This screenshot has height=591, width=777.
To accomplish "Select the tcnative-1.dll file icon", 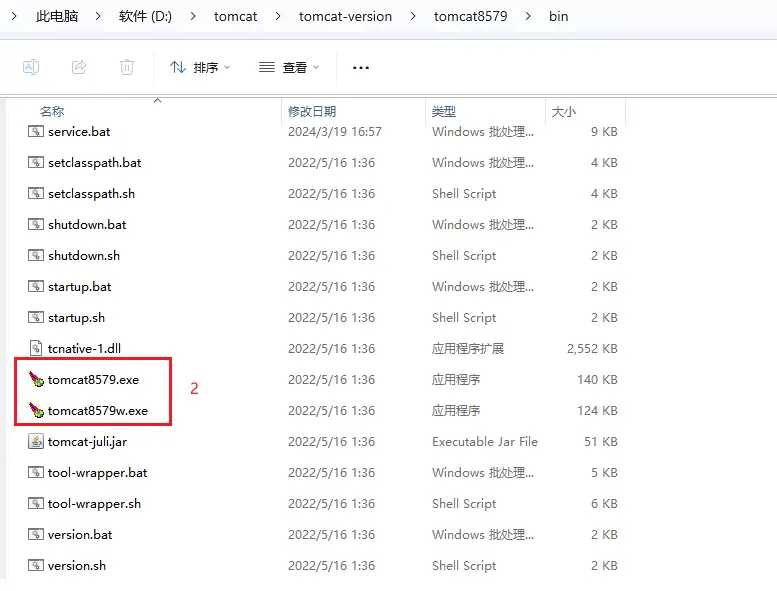I will (x=36, y=348).
